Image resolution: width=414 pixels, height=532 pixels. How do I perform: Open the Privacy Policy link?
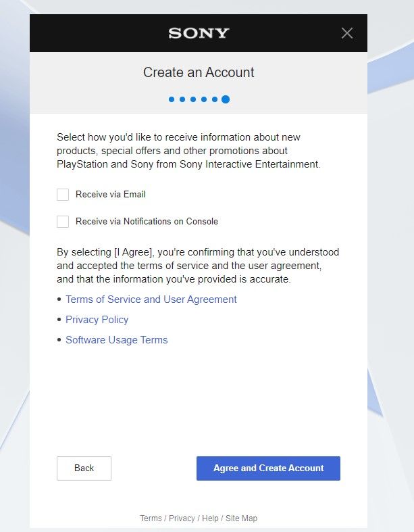(97, 320)
